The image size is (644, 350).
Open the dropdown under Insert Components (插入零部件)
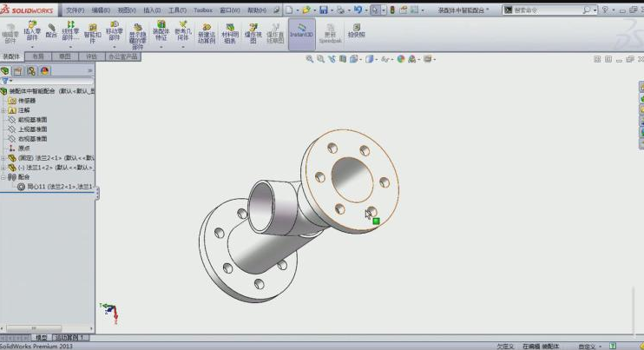click(32, 47)
